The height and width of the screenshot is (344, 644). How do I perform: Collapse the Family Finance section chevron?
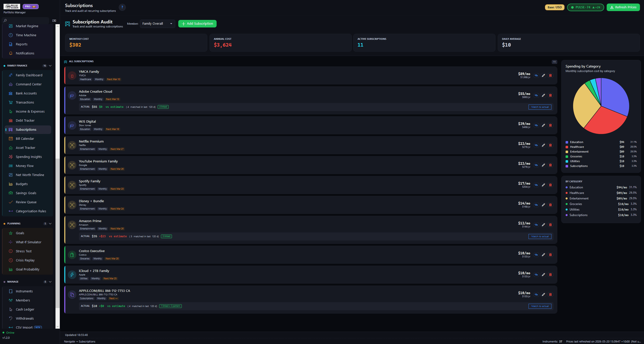point(50,66)
